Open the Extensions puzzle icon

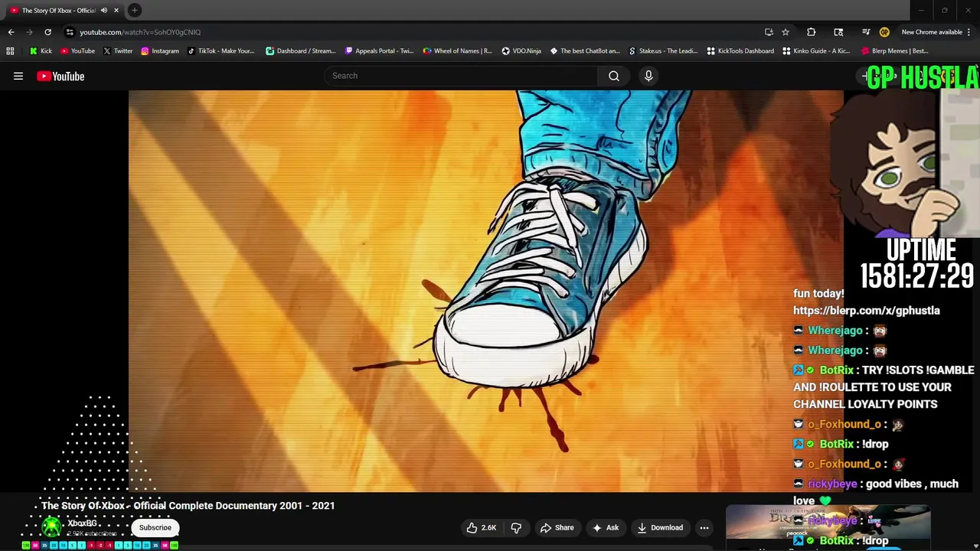[x=812, y=32]
